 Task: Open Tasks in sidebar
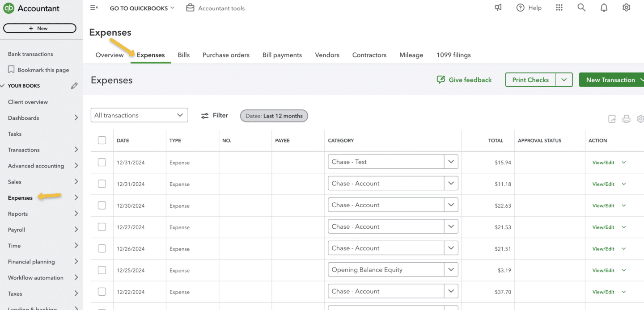15,134
